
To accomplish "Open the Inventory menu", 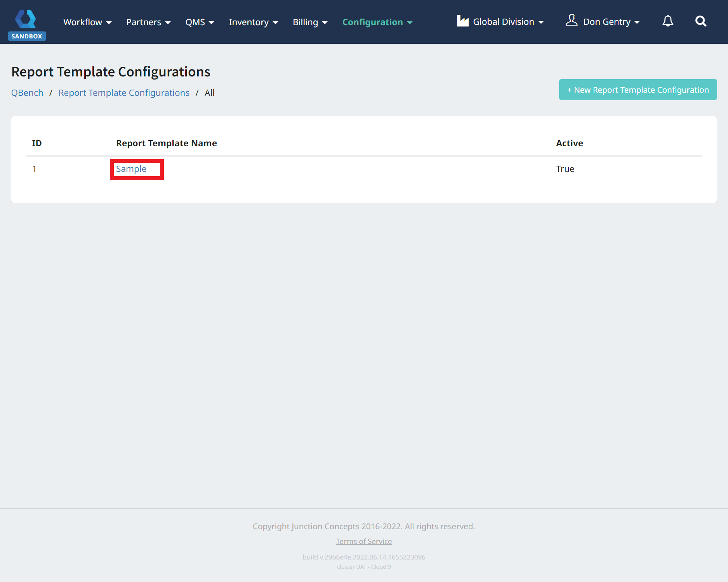I will (x=253, y=22).
